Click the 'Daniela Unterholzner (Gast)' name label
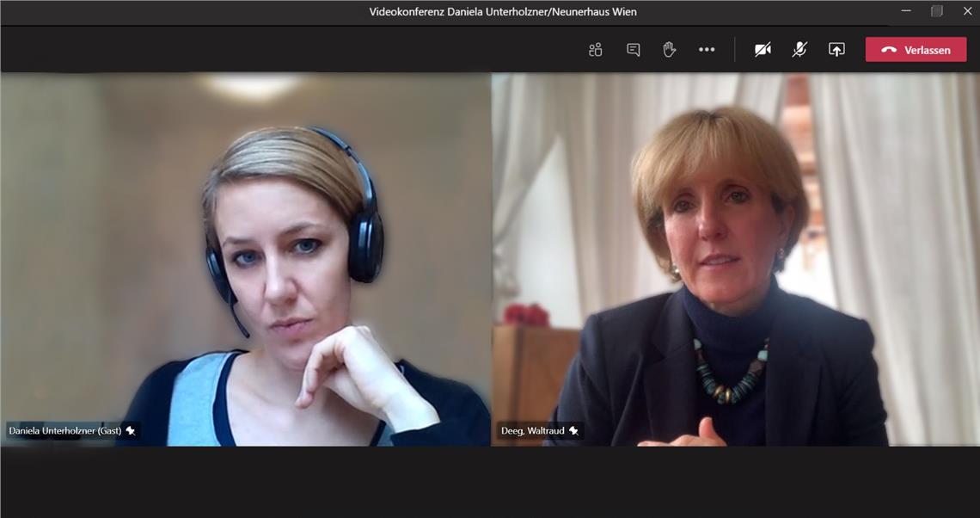This screenshot has width=980, height=518. pyautogui.click(x=64, y=430)
